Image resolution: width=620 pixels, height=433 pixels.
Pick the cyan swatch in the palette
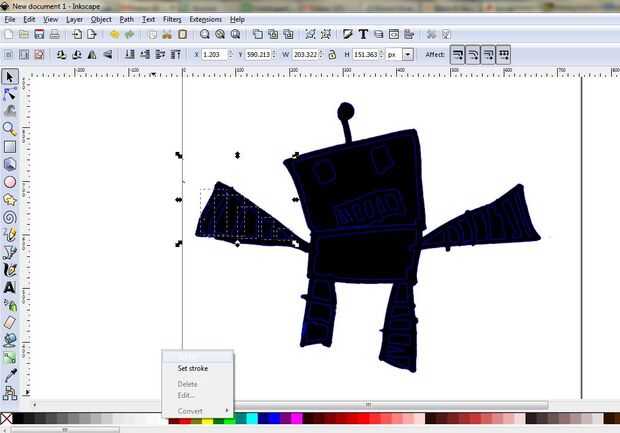(x=252, y=418)
